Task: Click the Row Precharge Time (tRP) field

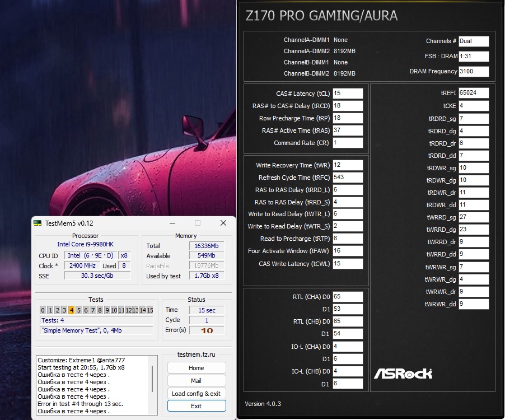Action: click(x=348, y=118)
